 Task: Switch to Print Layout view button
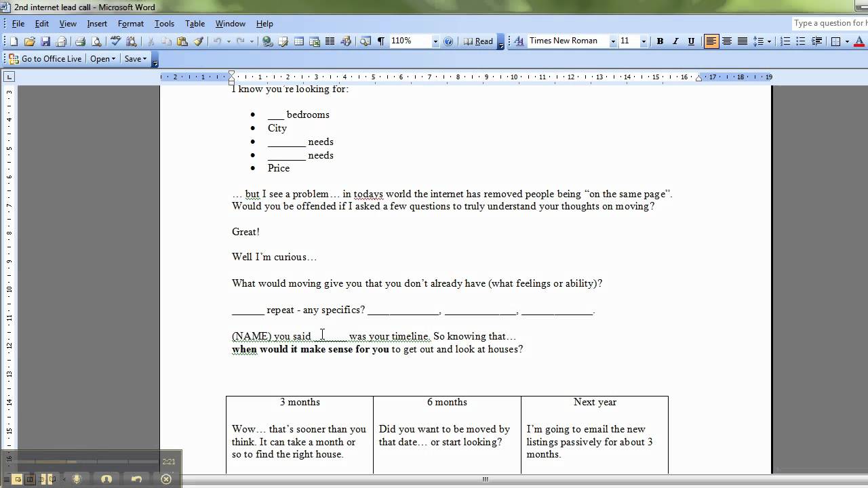point(29,479)
